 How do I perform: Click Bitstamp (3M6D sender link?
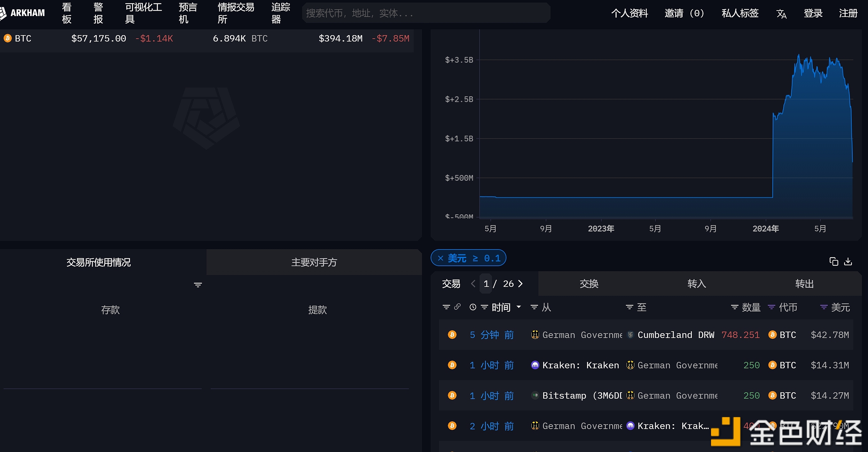click(x=582, y=395)
